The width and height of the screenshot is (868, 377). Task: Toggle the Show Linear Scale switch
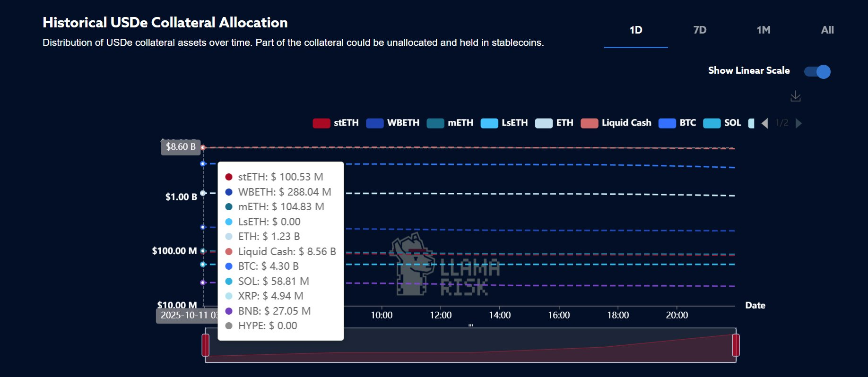[x=817, y=71]
